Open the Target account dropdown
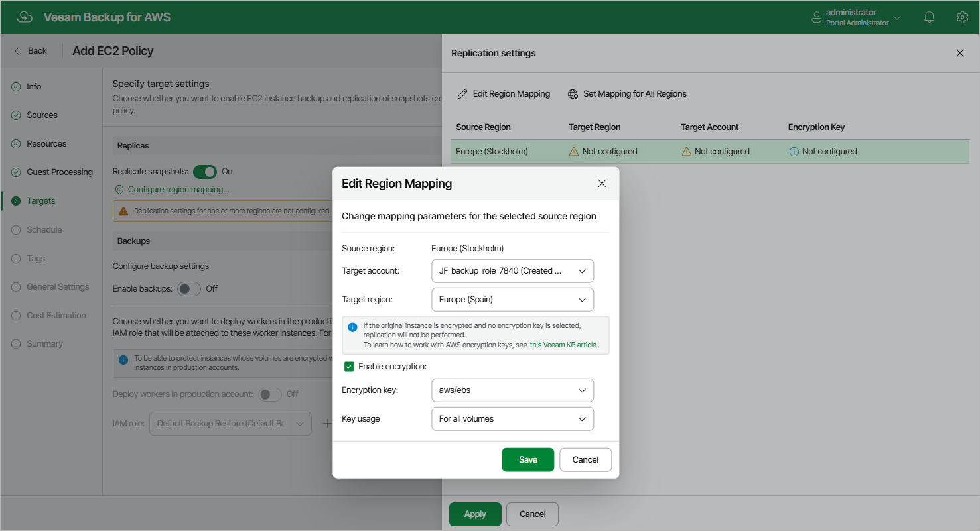The height and width of the screenshot is (531, 980). [512, 271]
